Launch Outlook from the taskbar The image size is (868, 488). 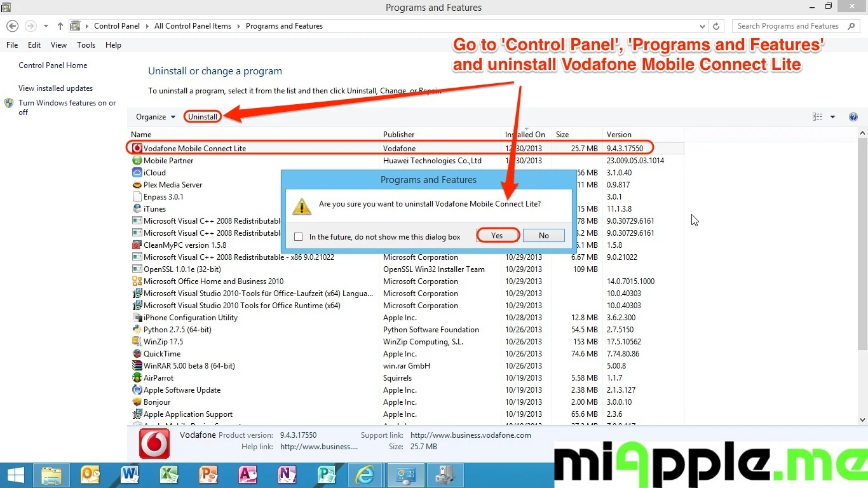(91, 475)
